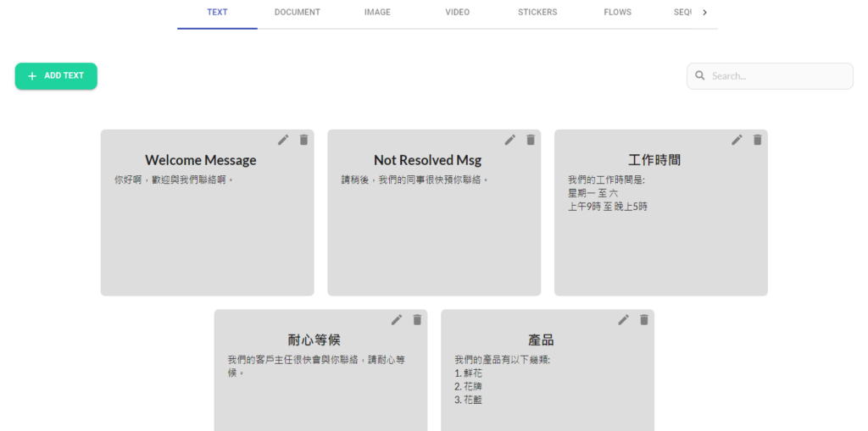Delete the 產品 text card
Viewport: 868px width, 431px height.
point(644,319)
